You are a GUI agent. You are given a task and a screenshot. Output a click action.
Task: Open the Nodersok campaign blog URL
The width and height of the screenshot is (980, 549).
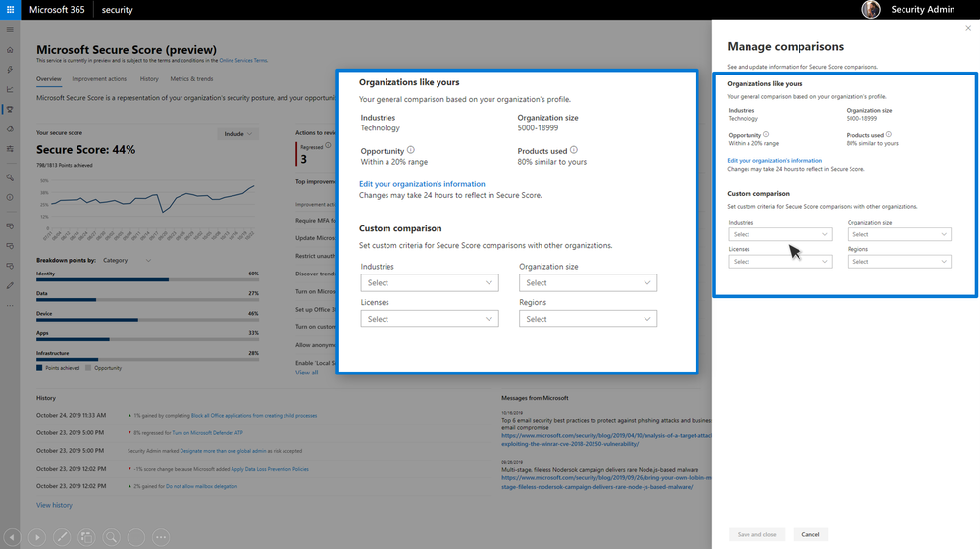point(606,482)
